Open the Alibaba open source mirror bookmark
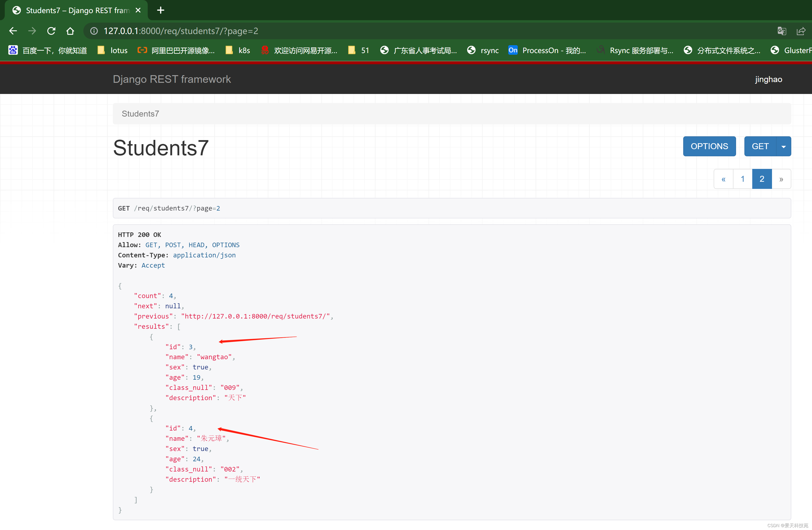Screen dimensions: 812x530 click(x=176, y=50)
